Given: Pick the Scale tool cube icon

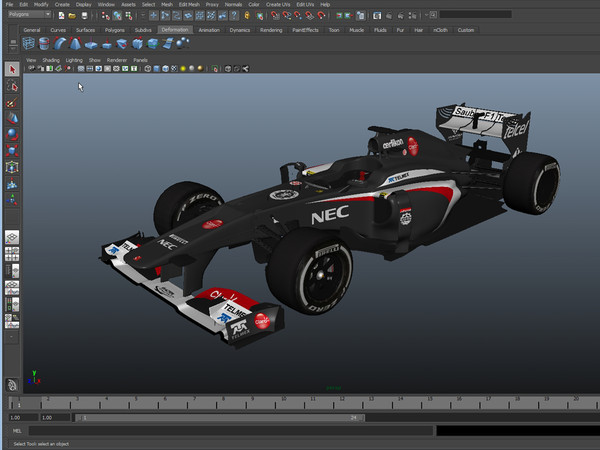Looking at the screenshot, I should coord(12,151).
